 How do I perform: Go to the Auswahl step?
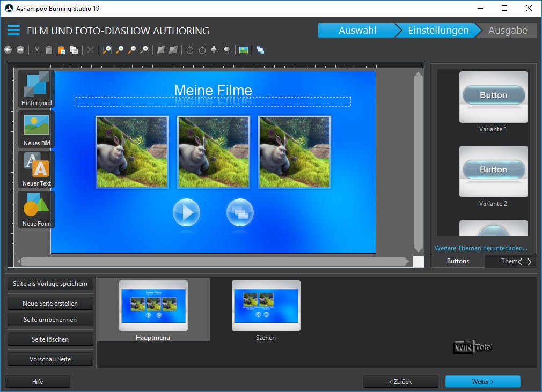point(357,31)
